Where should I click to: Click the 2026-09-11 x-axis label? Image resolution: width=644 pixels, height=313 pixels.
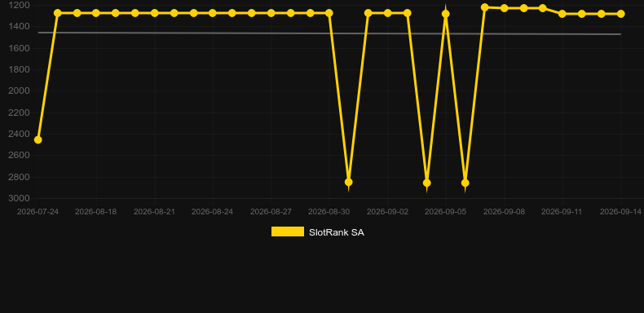[x=562, y=212]
